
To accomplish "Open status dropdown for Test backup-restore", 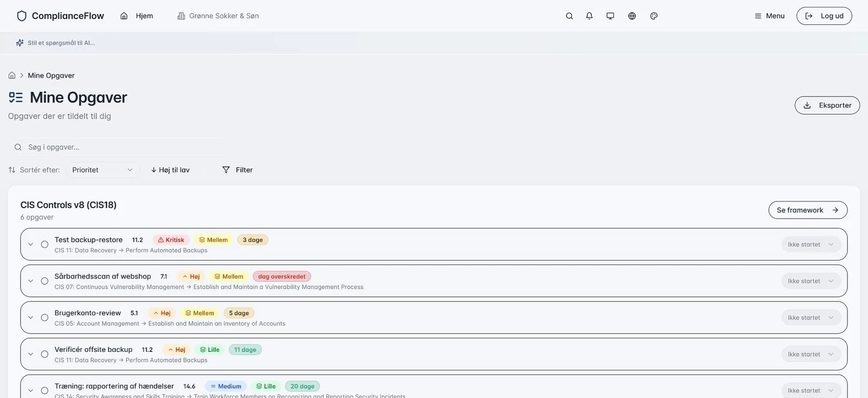I will [x=811, y=244].
